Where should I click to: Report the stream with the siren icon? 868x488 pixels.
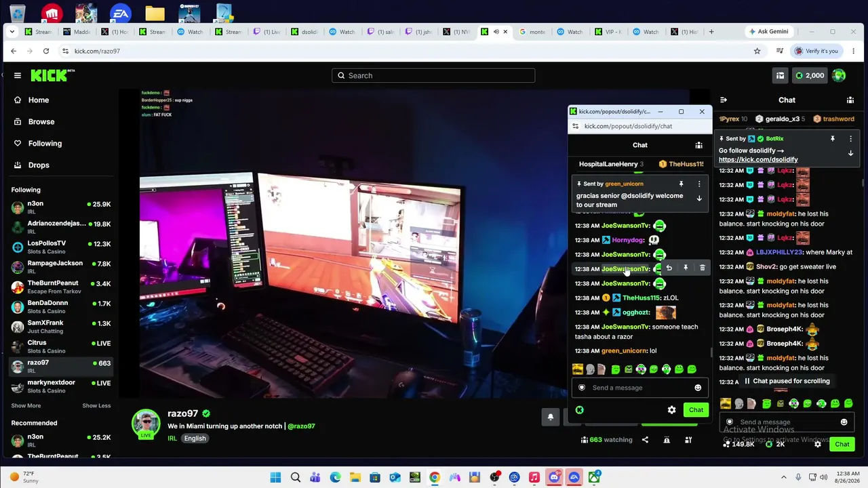tap(667, 440)
